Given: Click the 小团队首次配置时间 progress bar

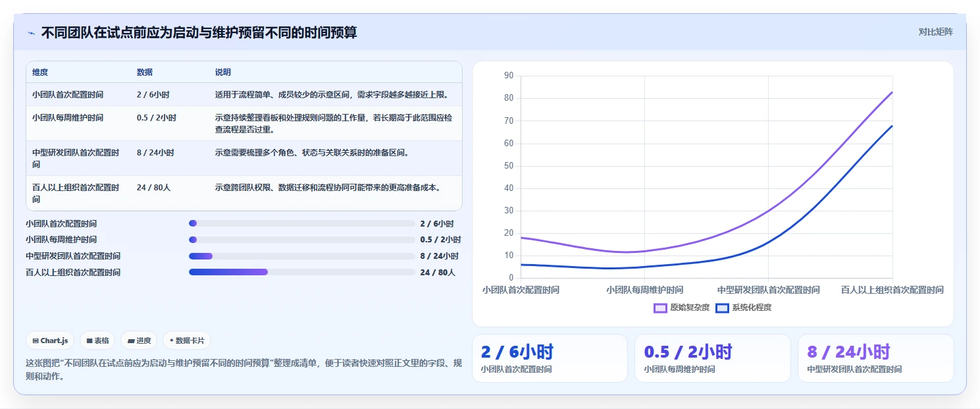Looking at the screenshot, I should (x=302, y=223).
